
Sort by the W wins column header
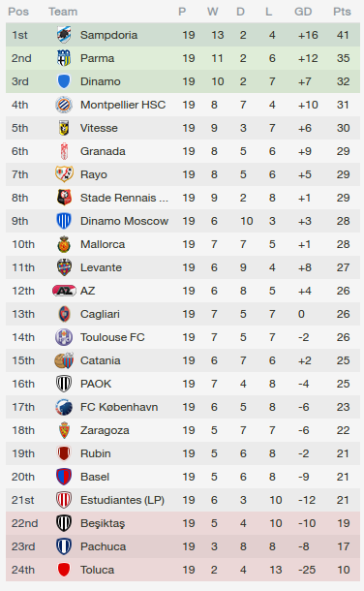point(212,12)
